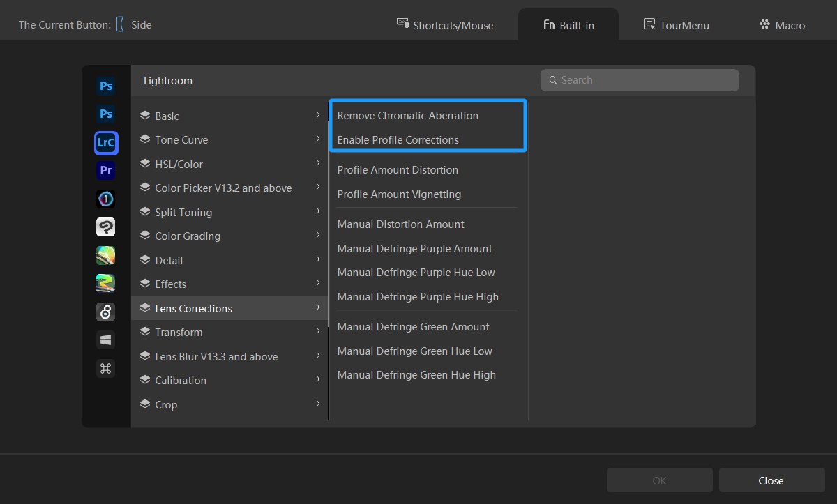The image size is (837, 504).
Task: Click the layers icon beside Effects
Action: coord(145,284)
